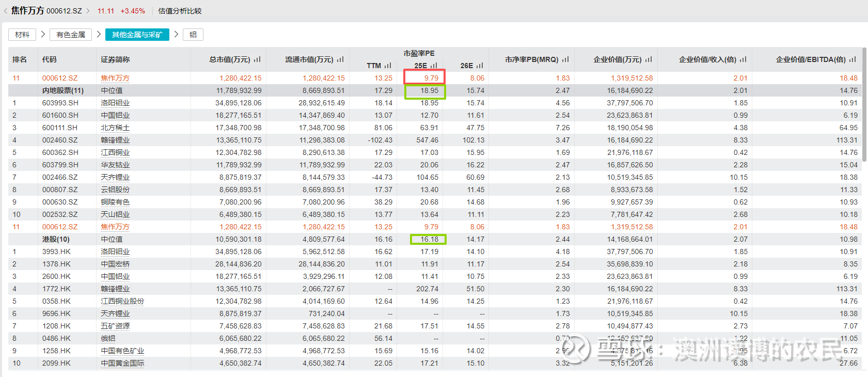Open chart icon beside 企业价值/收入(倍) header
Viewport: 868px width, 377px height.
(x=743, y=59)
